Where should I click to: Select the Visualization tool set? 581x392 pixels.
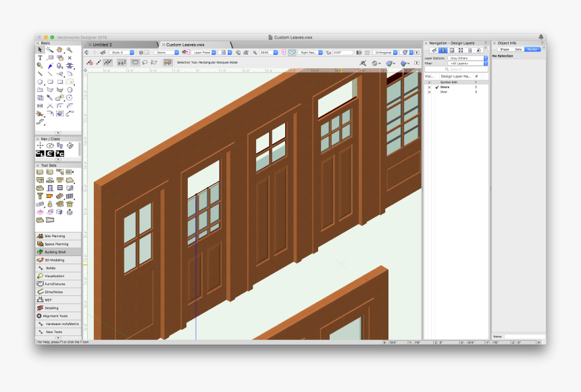(x=57, y=275)
